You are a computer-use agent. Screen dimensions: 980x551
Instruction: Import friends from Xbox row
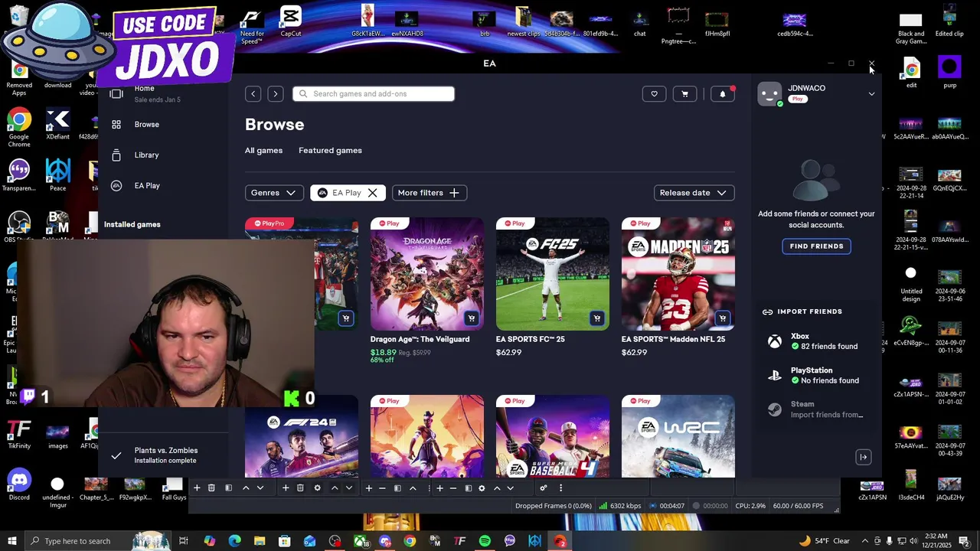(816, 341)
